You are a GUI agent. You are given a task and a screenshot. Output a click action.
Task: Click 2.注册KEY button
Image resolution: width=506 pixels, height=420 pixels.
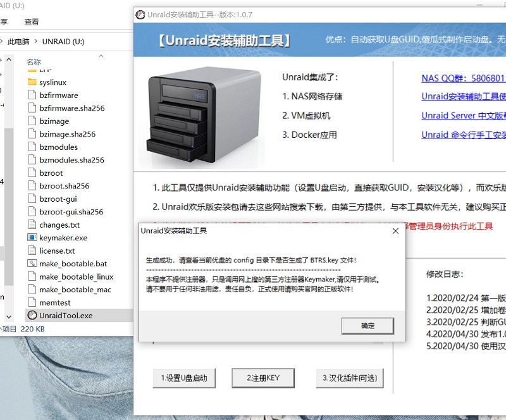[x=263, y=378]
